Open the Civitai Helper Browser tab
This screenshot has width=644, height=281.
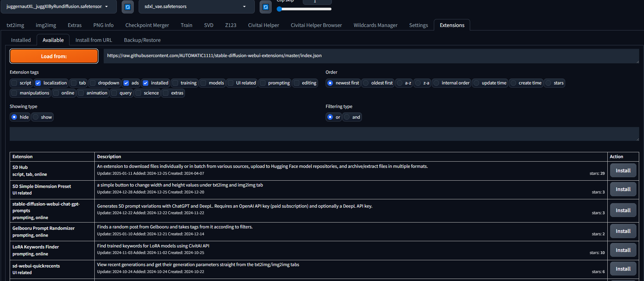[316, 25]
